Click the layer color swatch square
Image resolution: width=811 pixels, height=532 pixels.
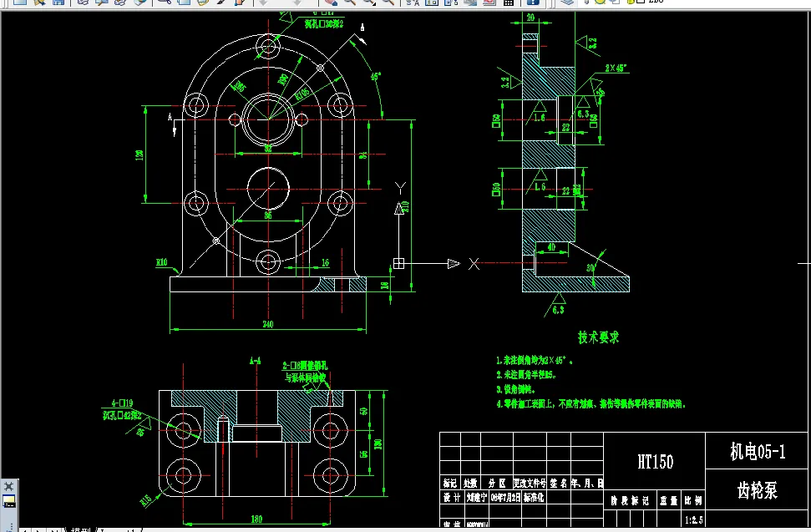(641, 2)
